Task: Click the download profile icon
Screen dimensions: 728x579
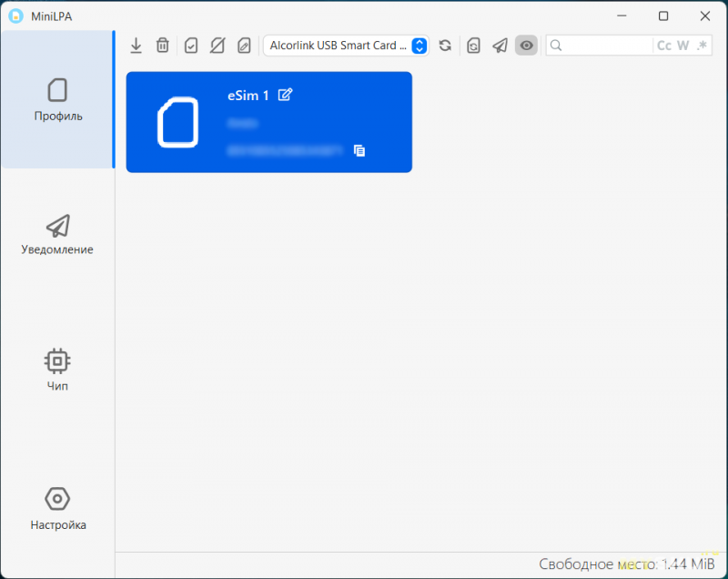Action: 136,46
